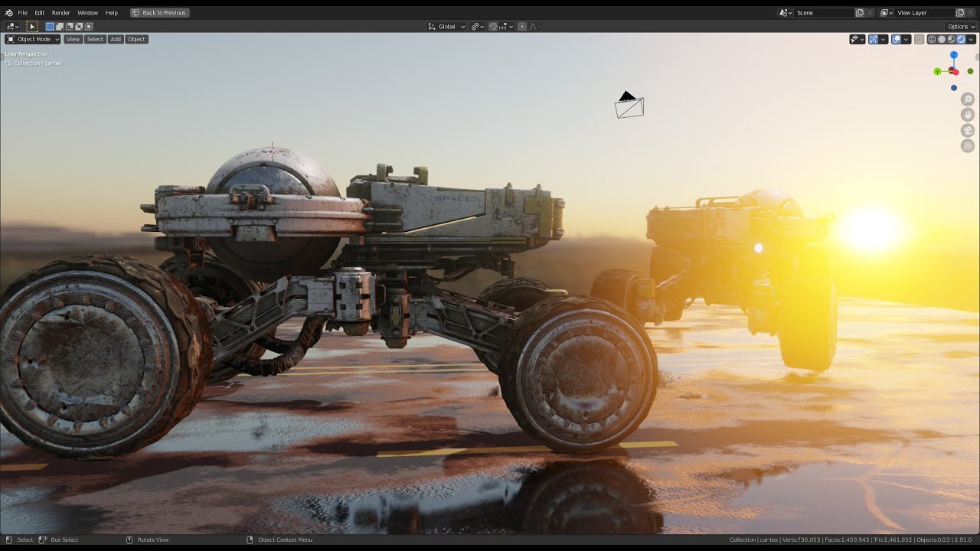This screenshot has width=980, height=551.
Task: Choose the Invert selection mode icon
Action: pyautogui.click(x=79, y=26)
